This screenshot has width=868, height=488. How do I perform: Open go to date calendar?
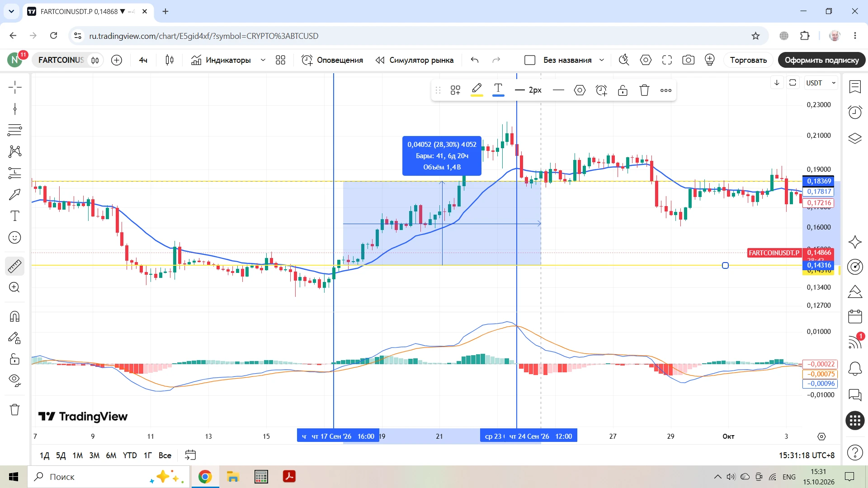(x=190, y=455)
